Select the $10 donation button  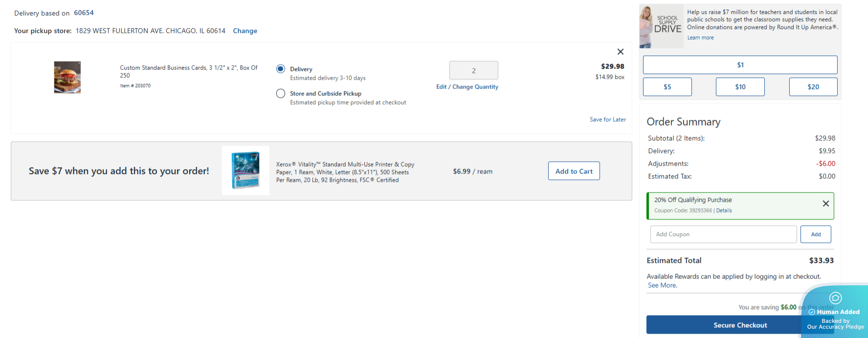click(x=740, y=87)
